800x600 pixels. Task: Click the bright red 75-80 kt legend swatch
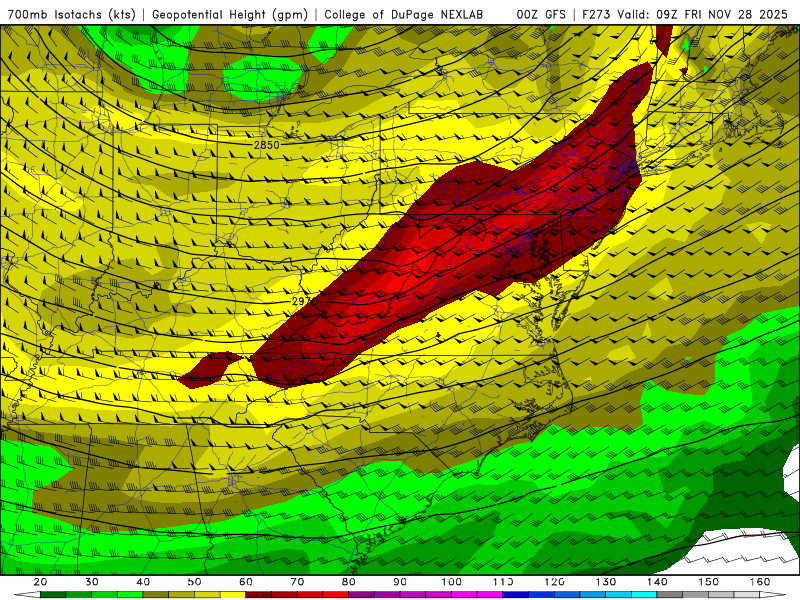coord(336,595)
